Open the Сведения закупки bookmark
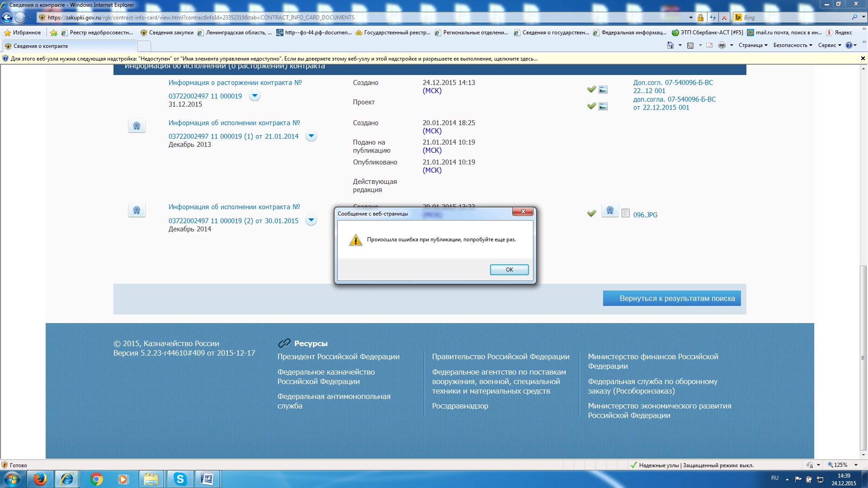Image resolution: width=868 pixels, height=488 pixels. tap(167, 33)
